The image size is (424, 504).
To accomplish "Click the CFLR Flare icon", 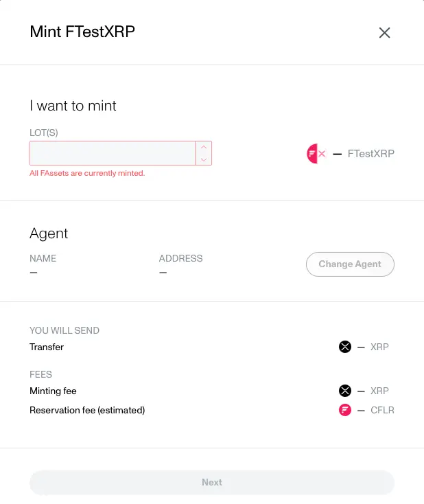I will (345, 410).
